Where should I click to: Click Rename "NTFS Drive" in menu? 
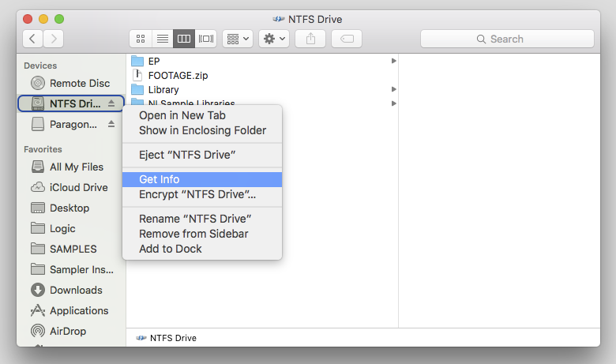(194, 219)
